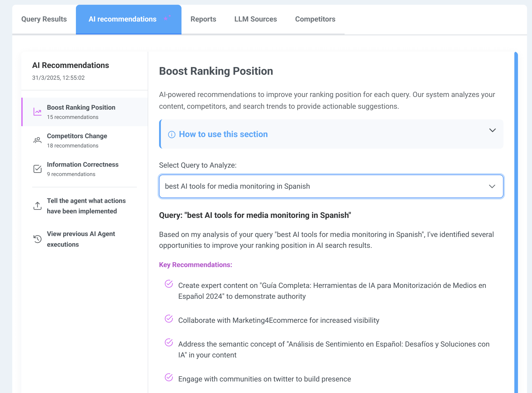532x393 pixels.
Task: Toggle the check circle for Guía Completa recommendation
Action: tap(169, 284)
